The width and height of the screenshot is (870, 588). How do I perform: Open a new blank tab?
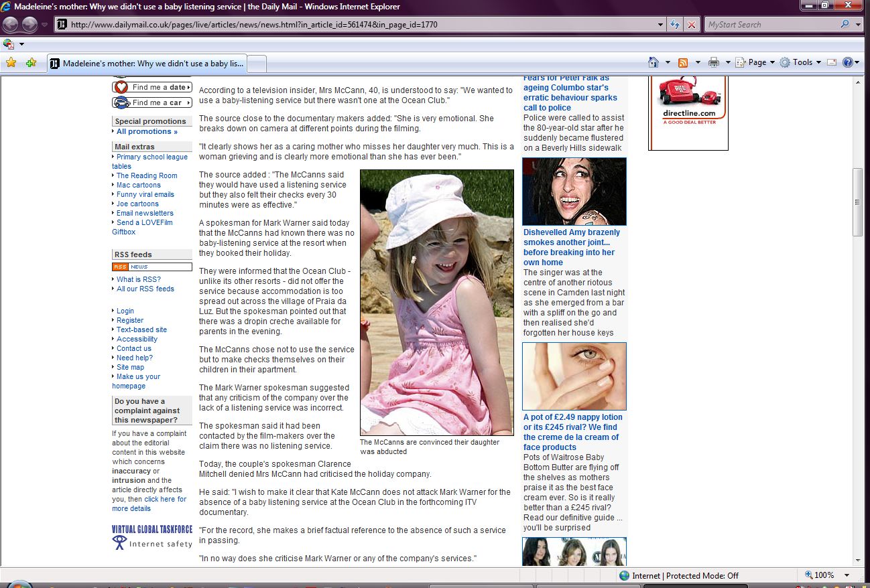point(257,64)
